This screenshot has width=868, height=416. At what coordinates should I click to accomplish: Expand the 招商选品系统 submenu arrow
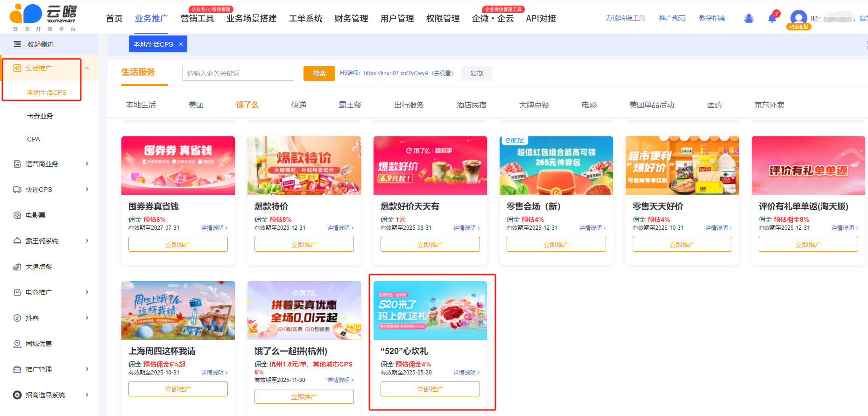tap(87, 395)
